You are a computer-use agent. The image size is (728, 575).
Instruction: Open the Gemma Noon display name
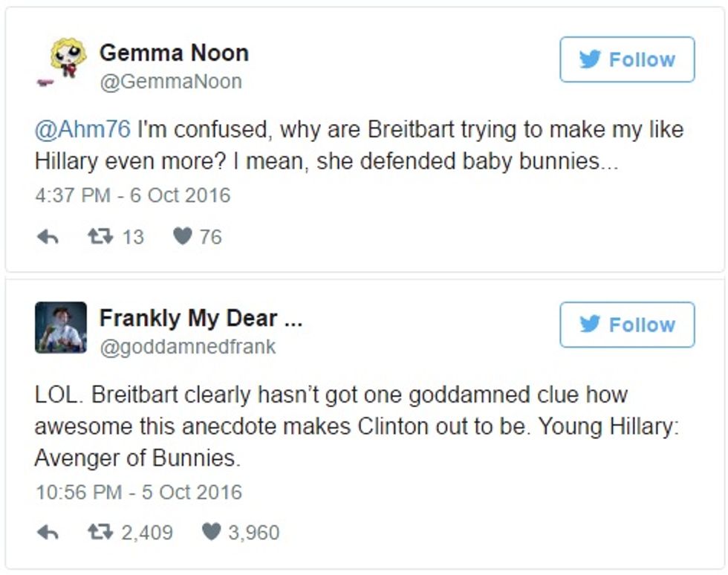point(174,53)
